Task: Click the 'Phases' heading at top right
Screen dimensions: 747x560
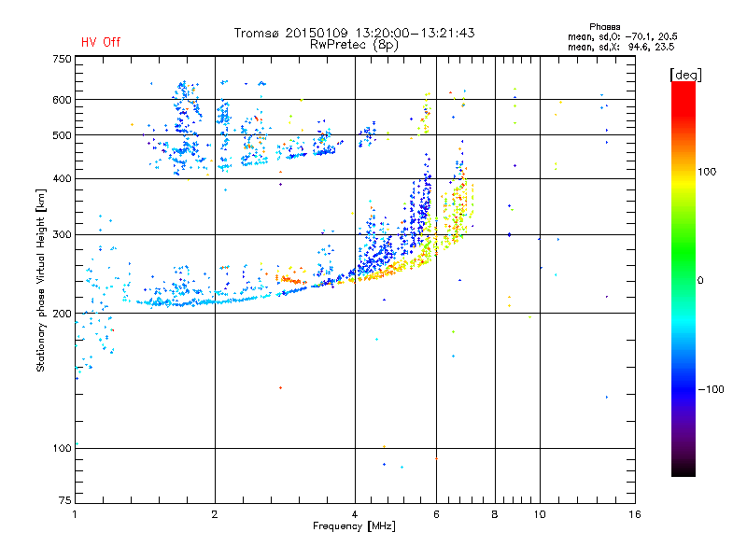Action: click(x=604, y=27)
